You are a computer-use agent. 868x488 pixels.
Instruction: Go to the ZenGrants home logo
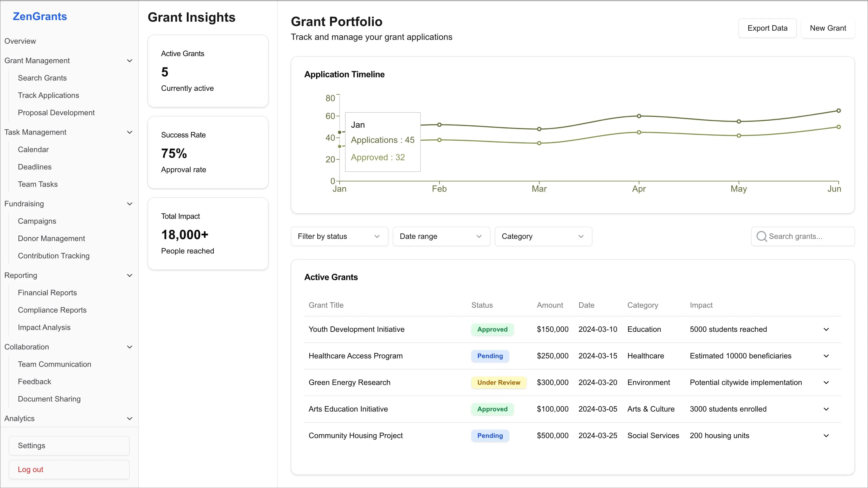pyautogui.click(x=40, y=17)
